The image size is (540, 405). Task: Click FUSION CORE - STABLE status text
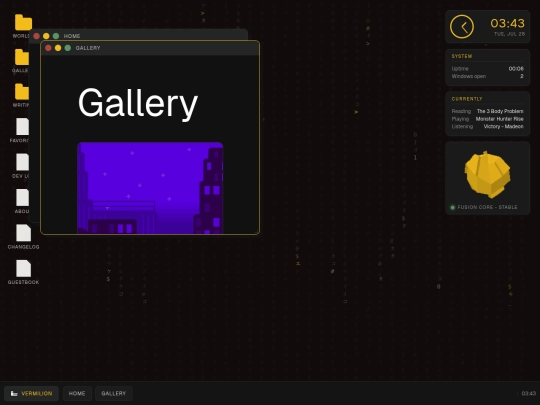[487, 207]
